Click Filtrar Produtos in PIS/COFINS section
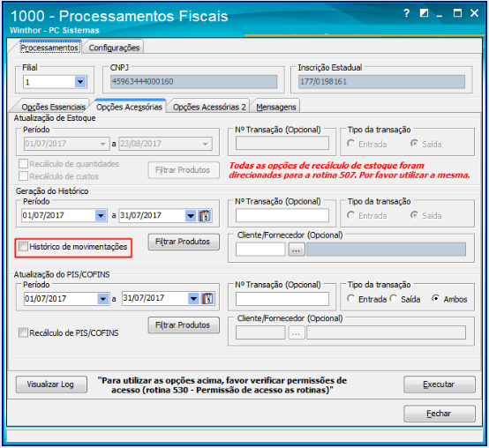 click(184, 325)
